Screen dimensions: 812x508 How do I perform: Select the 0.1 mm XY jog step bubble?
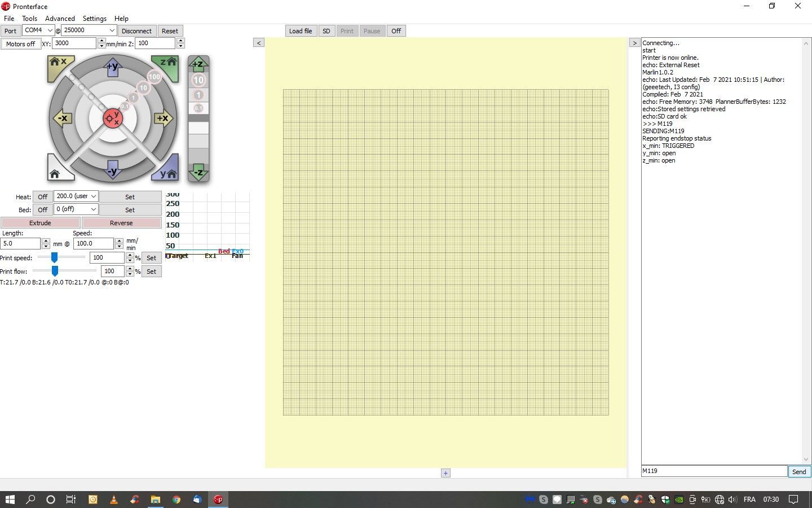[125, 106]
